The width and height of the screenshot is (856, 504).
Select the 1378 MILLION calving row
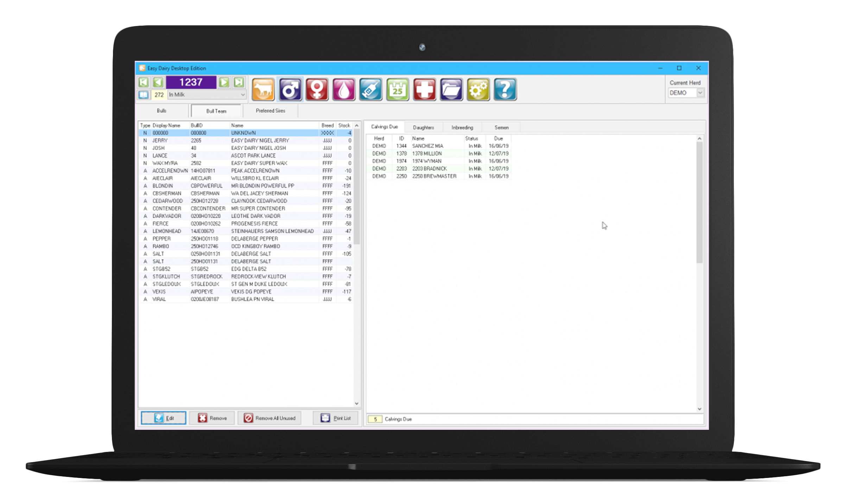point(438,154)
